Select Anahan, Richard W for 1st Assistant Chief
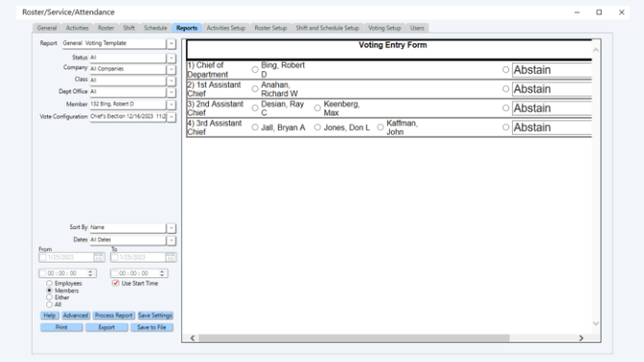Image resolution: width=644 pixels, height=362 pixels. (x=255, y=89)
